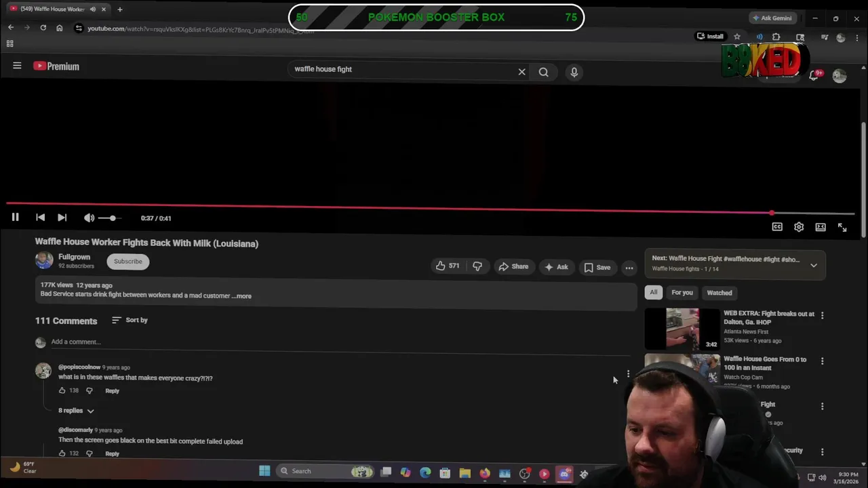Dislike the @popiscoolnow comment
The height and width of the screenshot is (488, 868).
89,390
